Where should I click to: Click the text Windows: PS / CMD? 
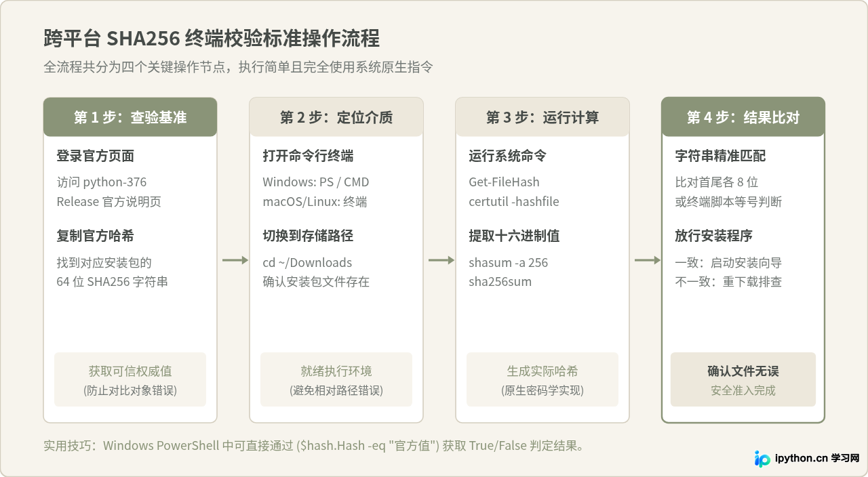pos(316,182)
